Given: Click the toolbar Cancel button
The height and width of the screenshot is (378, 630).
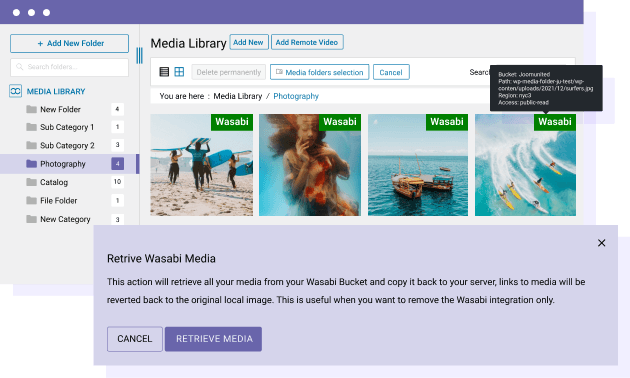Looking at the screenshot, I should [x=391, y=72].
